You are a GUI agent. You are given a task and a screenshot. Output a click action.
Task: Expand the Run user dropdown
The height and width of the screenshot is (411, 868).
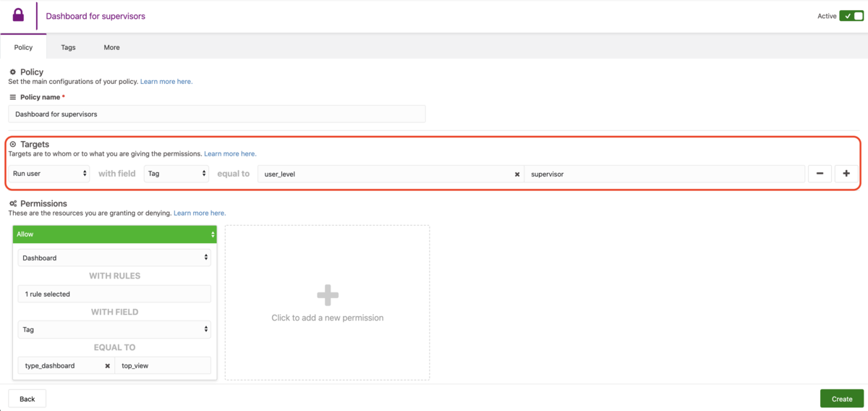tap(49, 174)
